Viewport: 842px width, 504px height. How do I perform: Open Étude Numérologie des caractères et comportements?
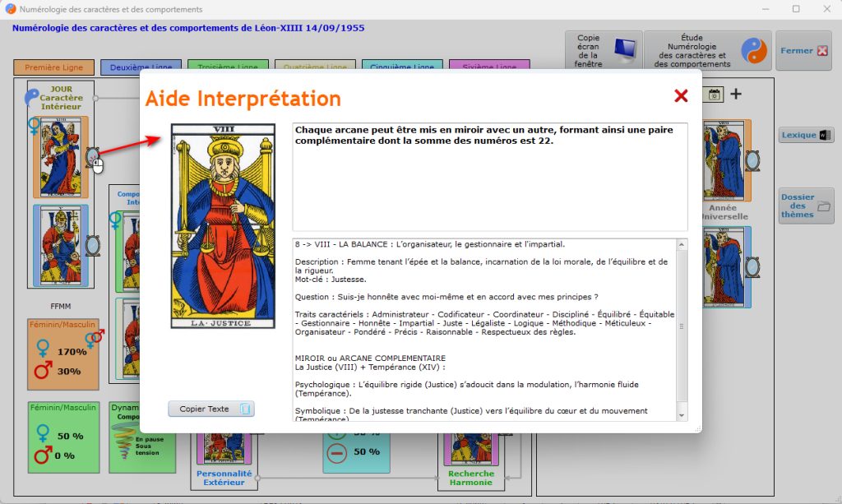pos(707,51)
